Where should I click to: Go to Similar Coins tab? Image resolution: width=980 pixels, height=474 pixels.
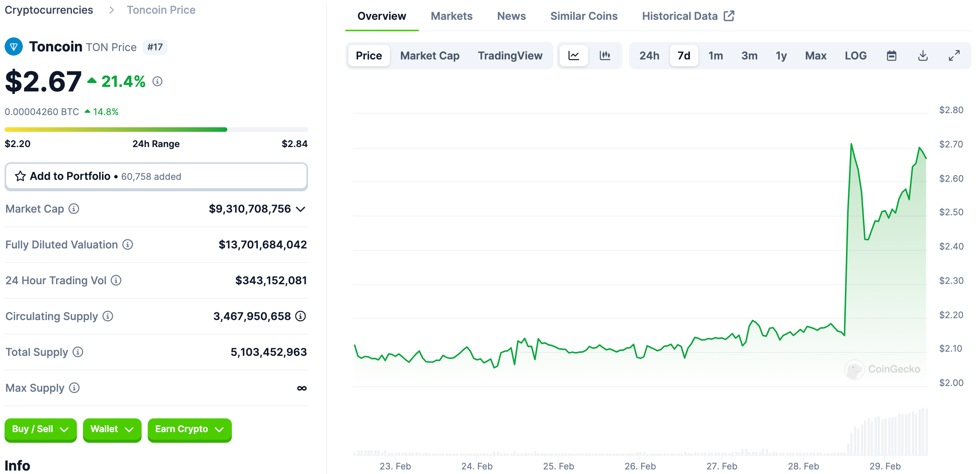(x=584, y=16)
